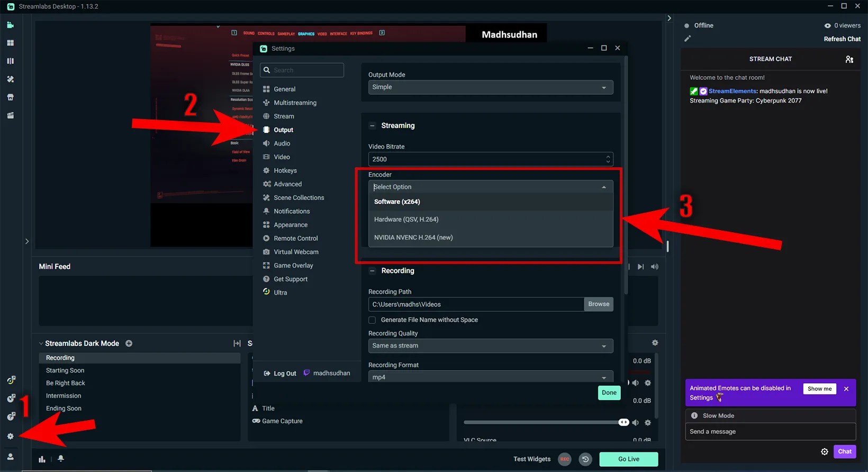Click the scene transitions icon beside scenes header
Image resolution: width=868 pixels, height=472 pixels.
click(237, 343)
